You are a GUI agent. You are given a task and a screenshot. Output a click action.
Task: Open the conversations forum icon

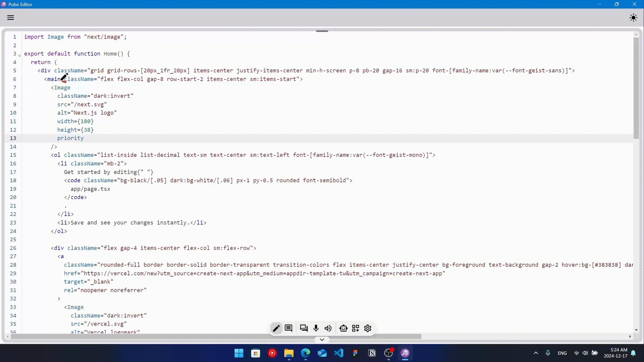(304, 328)
